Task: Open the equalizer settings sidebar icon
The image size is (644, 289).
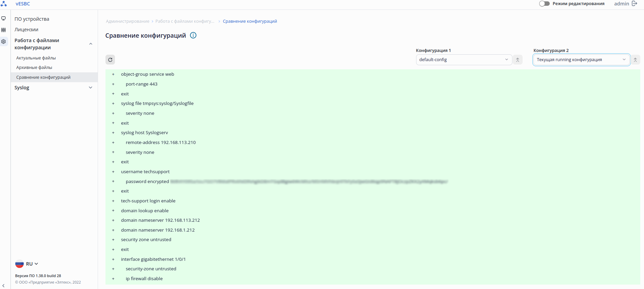Action: click(4, 30)
